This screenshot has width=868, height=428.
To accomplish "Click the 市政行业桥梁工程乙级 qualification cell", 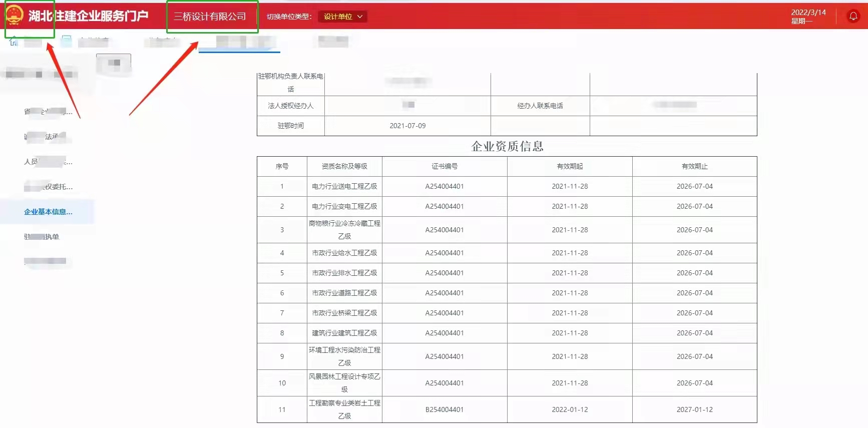I will (344, 313).
